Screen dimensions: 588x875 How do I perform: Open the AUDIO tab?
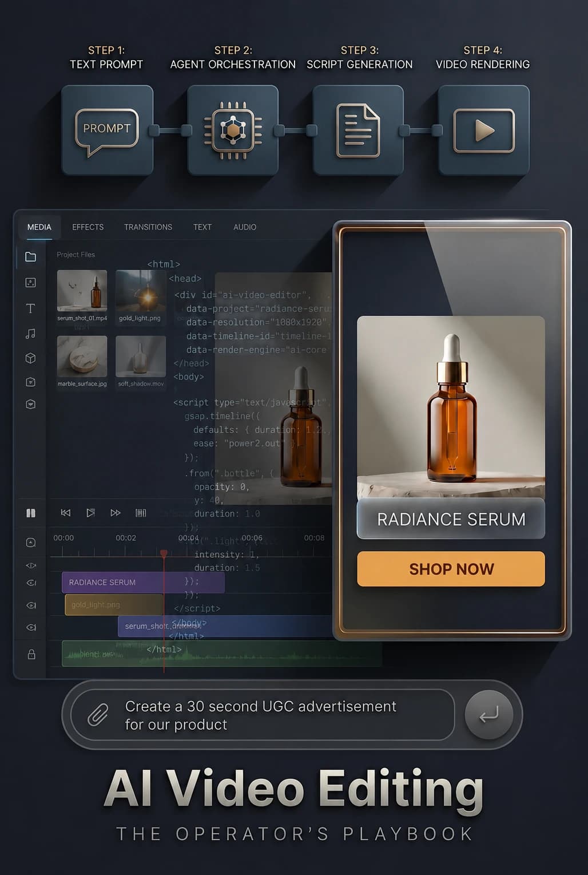coord(245,227)
